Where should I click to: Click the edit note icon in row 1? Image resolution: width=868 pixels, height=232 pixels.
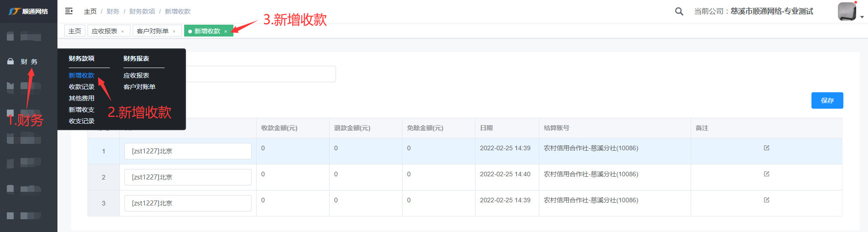766,148
